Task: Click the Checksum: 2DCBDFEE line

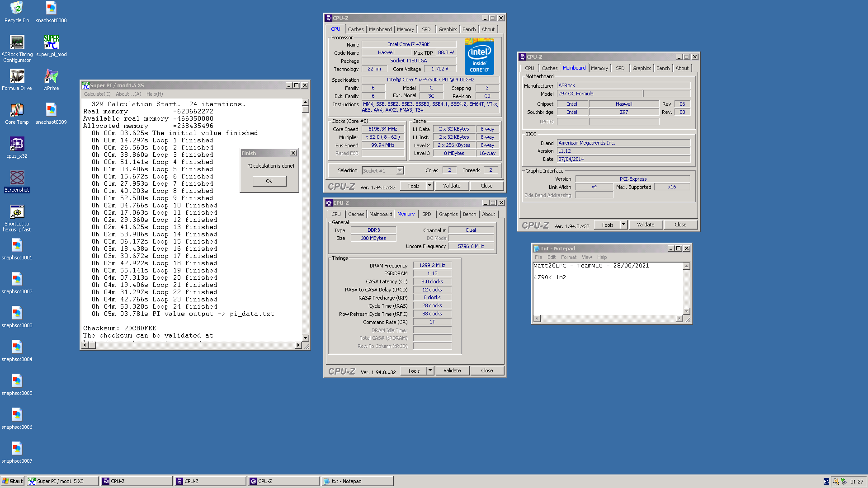Action: 120,328
